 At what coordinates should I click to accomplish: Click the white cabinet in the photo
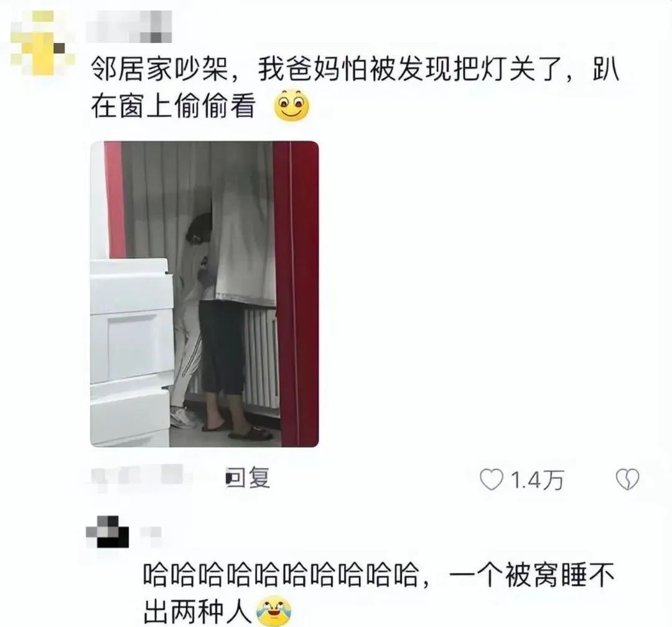(x=130, y=351)
